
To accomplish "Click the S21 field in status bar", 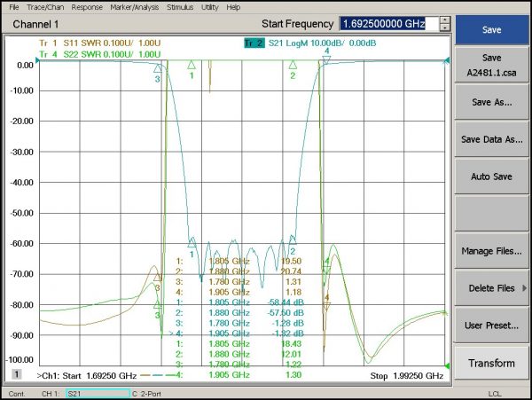I will point(98,394).
